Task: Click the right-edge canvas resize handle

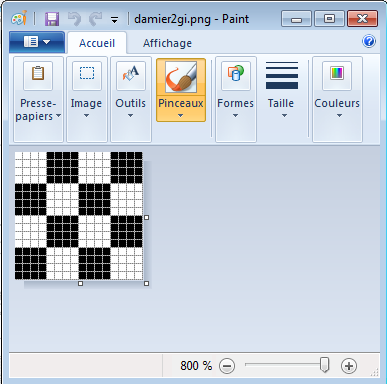Action: (x=146, y=217)
